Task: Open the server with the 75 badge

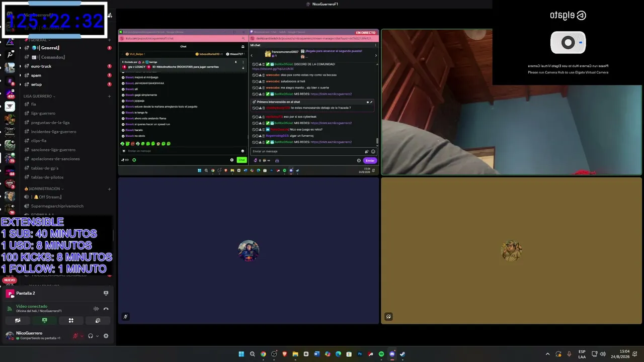Action: point(10,158)
